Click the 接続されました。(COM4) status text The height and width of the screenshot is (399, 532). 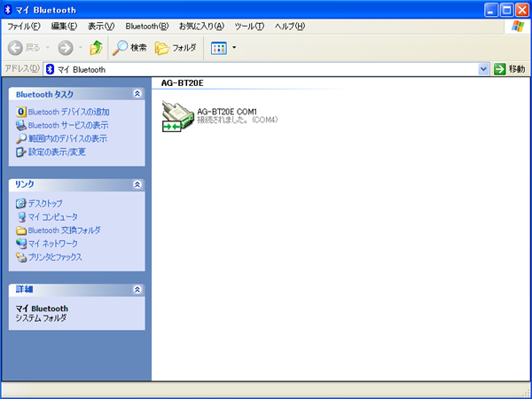pyautogui.click(x=238, y=120)
